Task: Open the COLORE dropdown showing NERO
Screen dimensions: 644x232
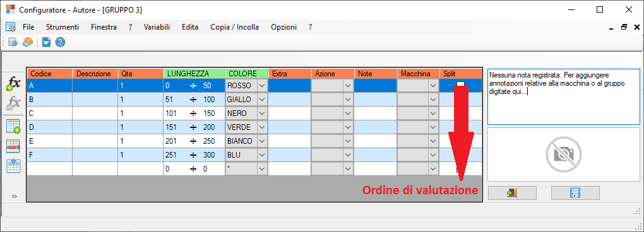Action: (263, 113)
